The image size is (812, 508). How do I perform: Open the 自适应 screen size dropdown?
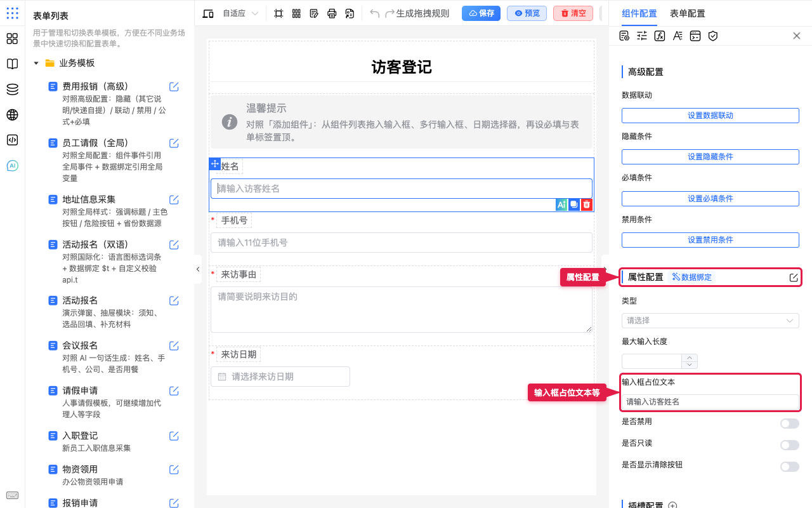240,13
